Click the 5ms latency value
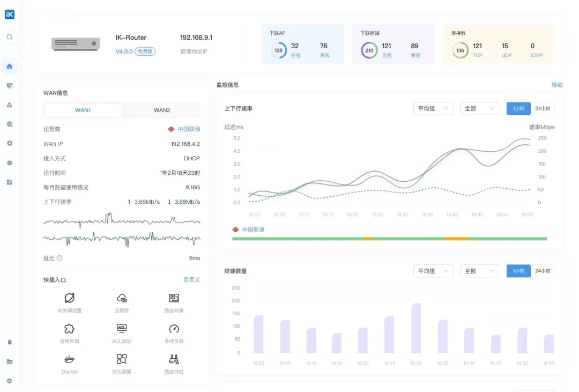The height and width of the screenshot is (392, 579). click(195, 258)
